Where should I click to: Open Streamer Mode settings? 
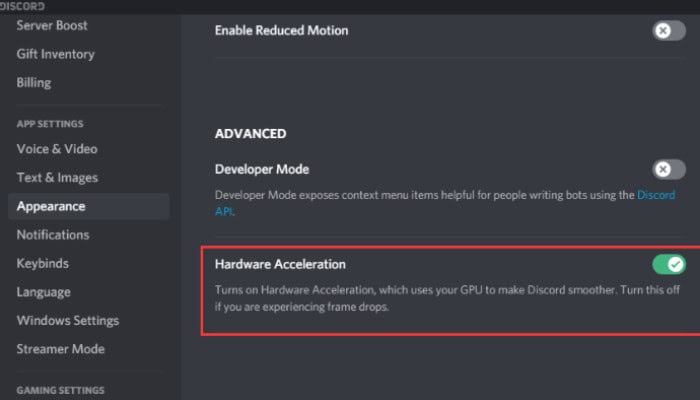60,349
